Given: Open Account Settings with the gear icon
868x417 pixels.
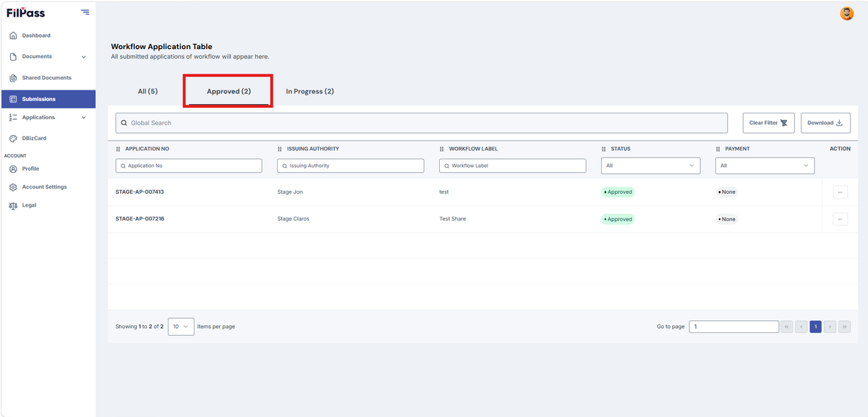Looking at the screenshot, I should (13, 187).
